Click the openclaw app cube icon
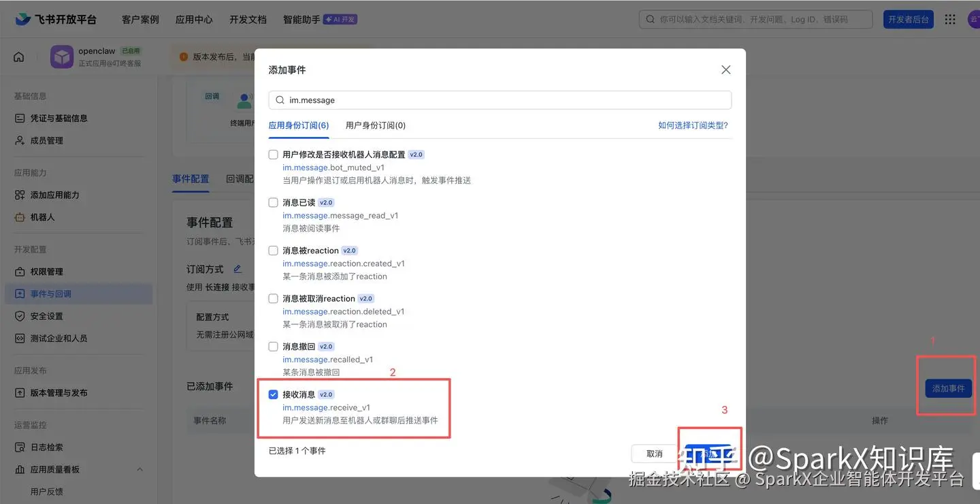The width and height of the screenshot is (980, 504). [x=62, y=57]
